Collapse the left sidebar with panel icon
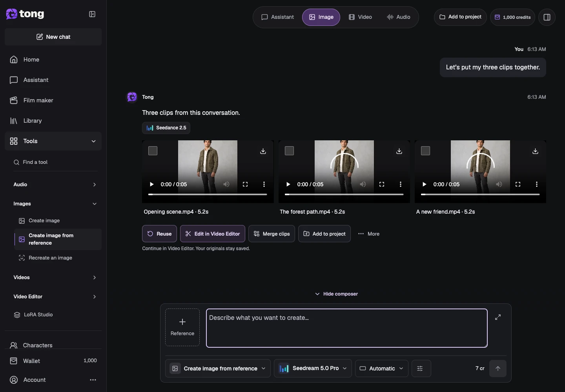Viewport: 565px width, 392px height. [x=92, y=14]
